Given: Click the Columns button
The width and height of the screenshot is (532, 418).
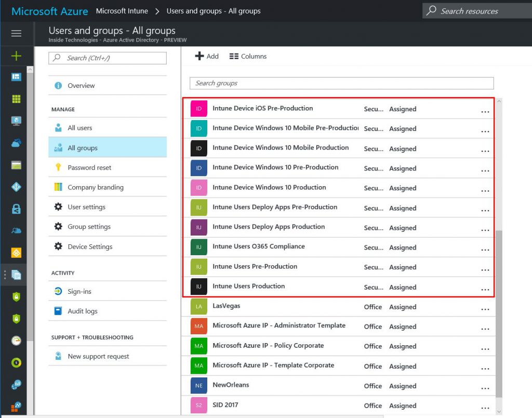Looking at the screenshot, I should [x=248, y=56].
